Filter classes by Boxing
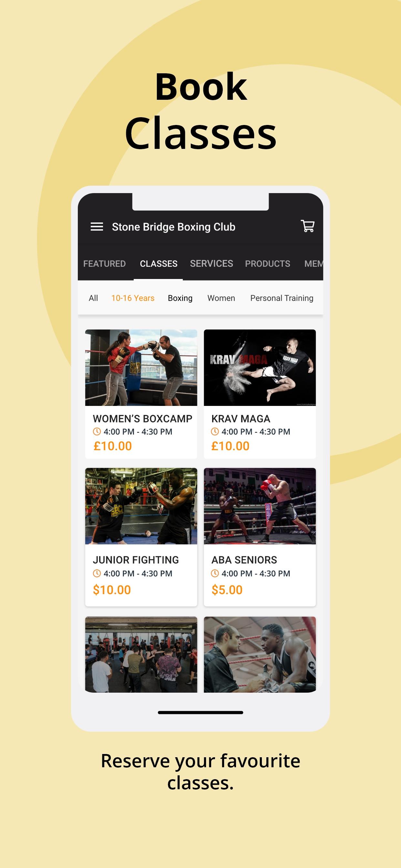401x868 pixels. [x=180, y=298]
